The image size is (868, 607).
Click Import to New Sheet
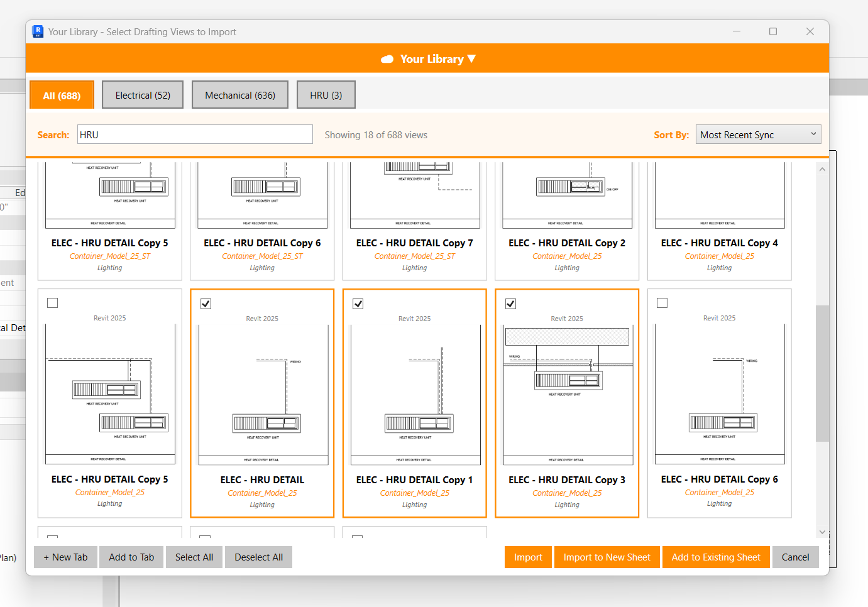tap(607, 557)
